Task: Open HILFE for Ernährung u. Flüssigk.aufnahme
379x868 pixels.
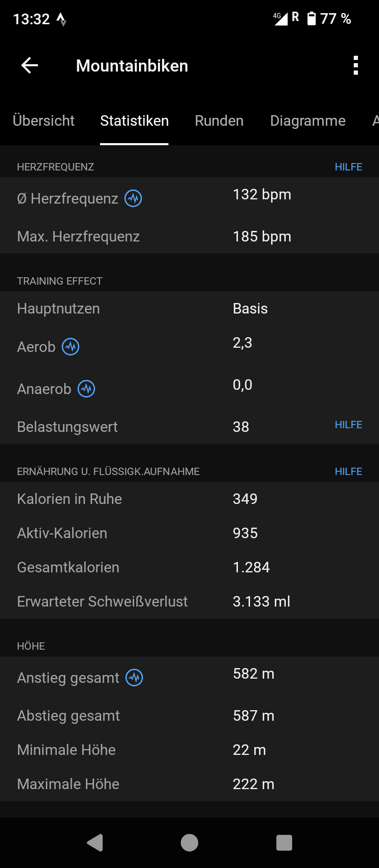Action: (x=348, y=472)
